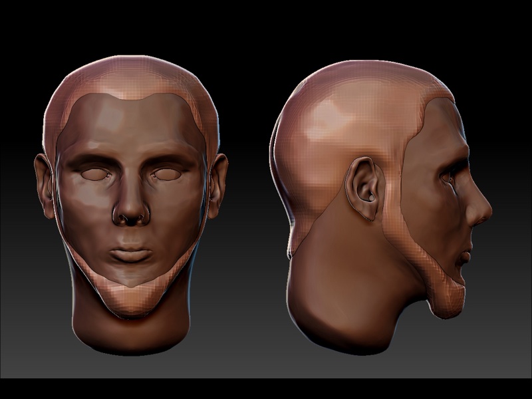Click the nose tip on the profile head
532x399 pixels.
tap(486, 213)
